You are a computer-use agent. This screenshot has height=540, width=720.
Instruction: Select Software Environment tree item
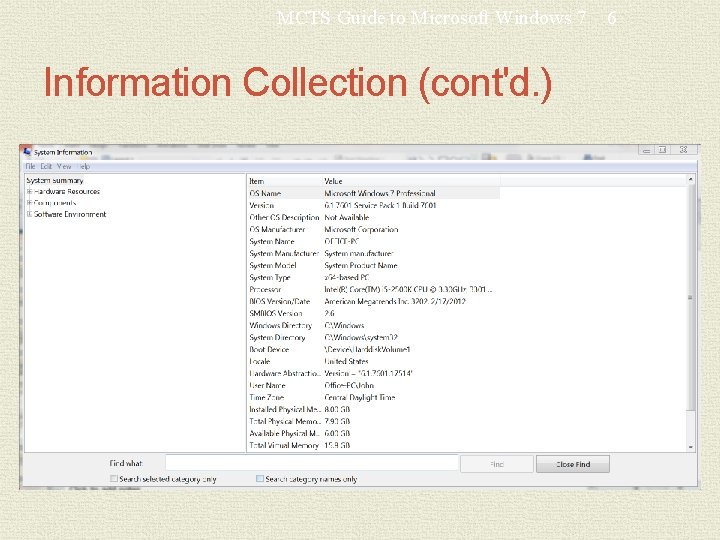pyautogui.click(x=70, y=214)
